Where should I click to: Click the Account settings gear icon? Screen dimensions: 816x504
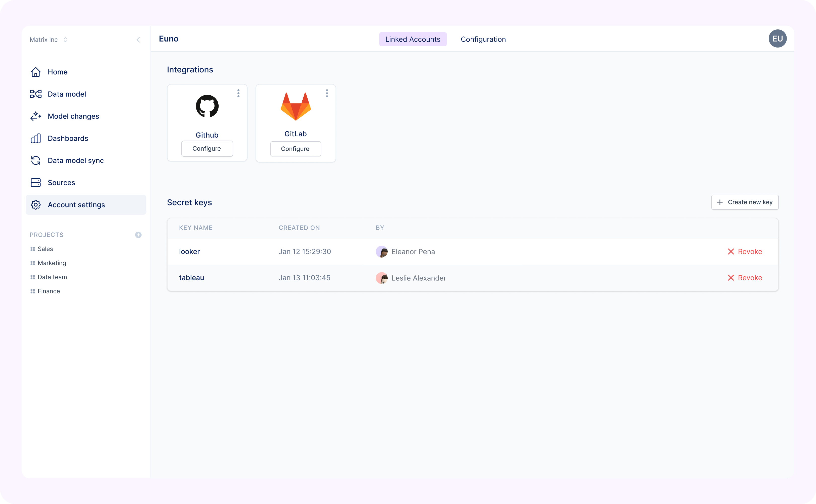tap(36, 205)
